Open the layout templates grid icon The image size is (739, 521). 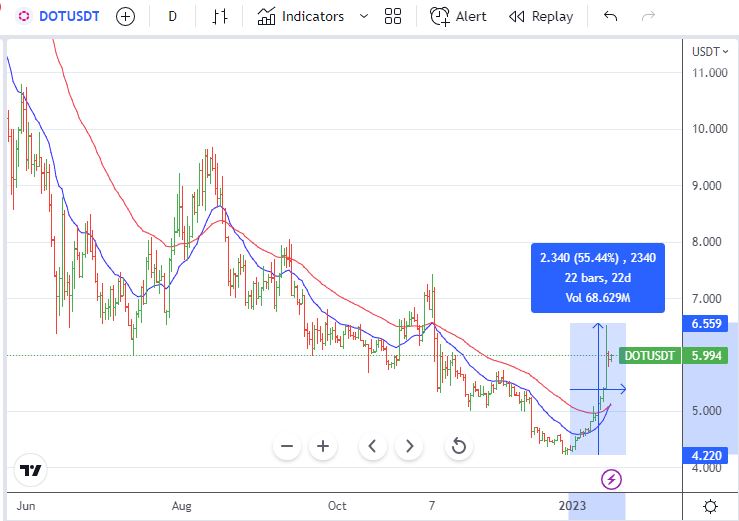click(x=393, y=17)
